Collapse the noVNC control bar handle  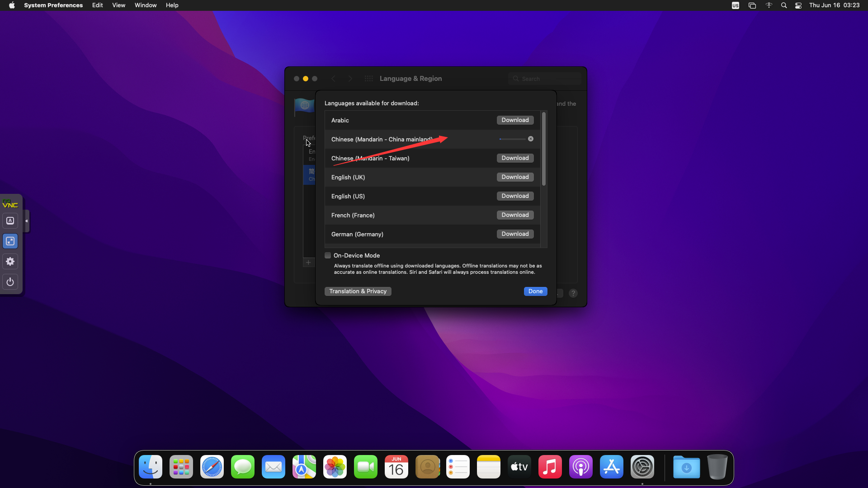pos(26,221)
